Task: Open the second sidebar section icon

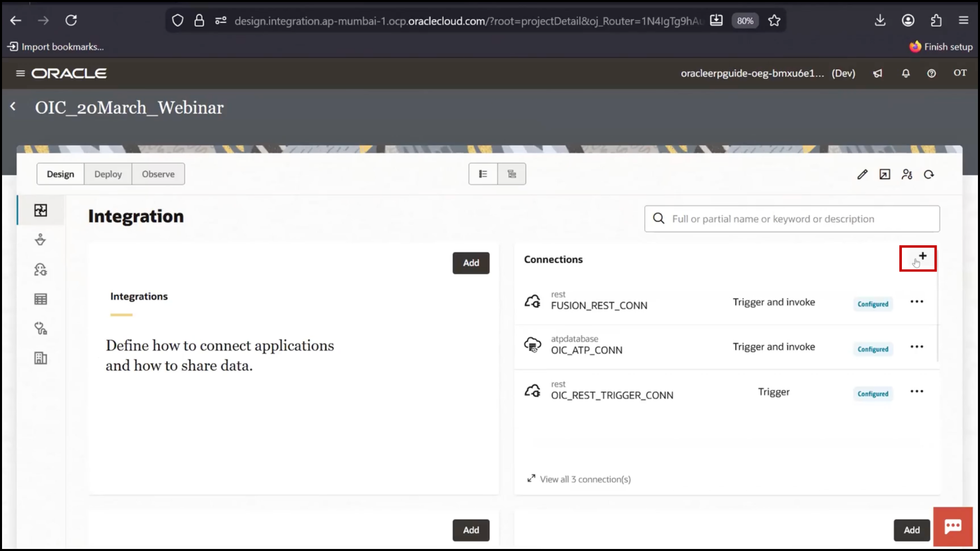Action: pyautogui.click(x=40, y=239)
